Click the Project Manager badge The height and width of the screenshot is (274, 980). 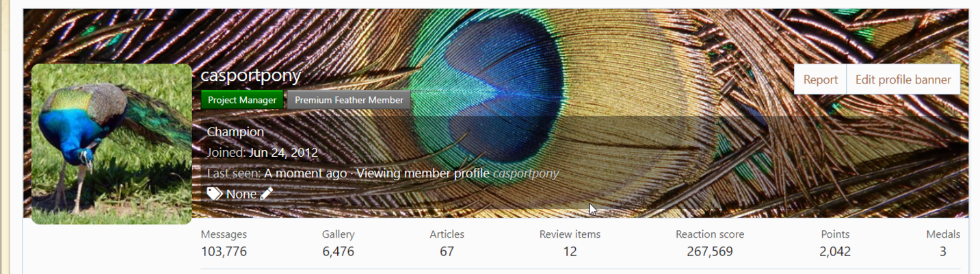(242, 100)
